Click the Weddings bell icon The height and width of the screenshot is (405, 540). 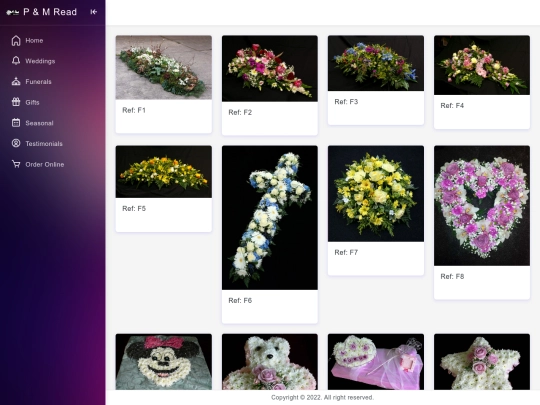(x=16, y=61)
